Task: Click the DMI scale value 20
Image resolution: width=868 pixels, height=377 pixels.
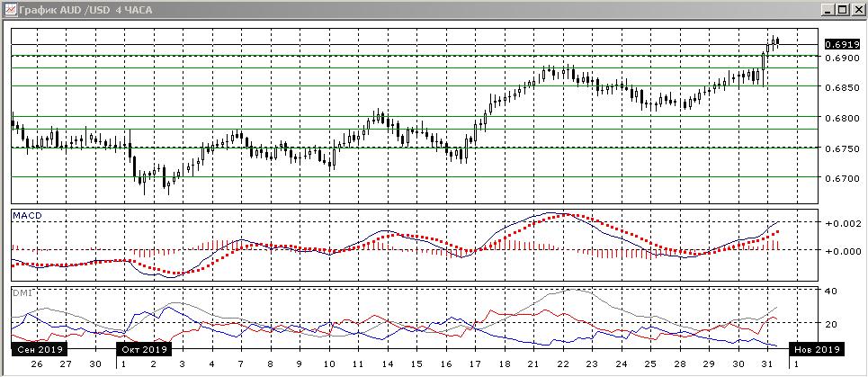Action: [x=830, y=323]
